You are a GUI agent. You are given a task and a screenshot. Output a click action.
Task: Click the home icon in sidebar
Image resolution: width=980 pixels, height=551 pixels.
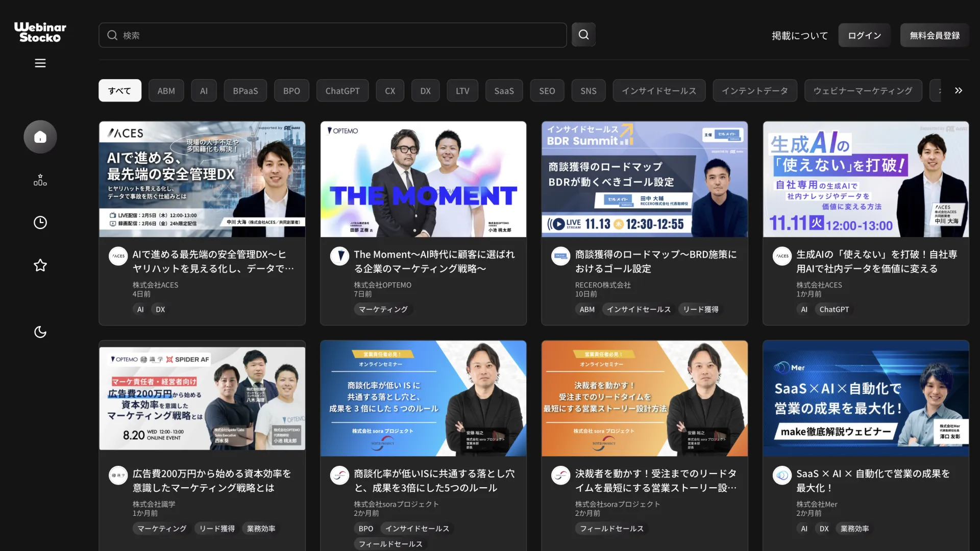pos(40,137)
